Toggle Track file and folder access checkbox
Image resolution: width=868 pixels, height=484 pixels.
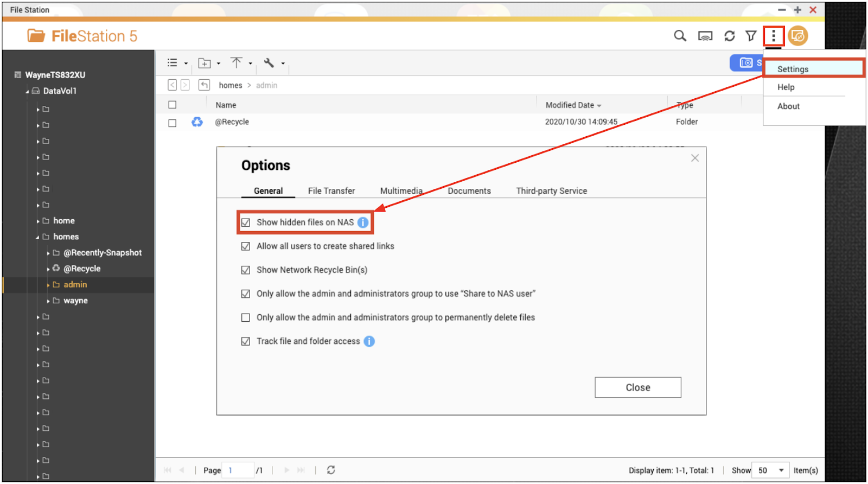(x=246, y=341)
